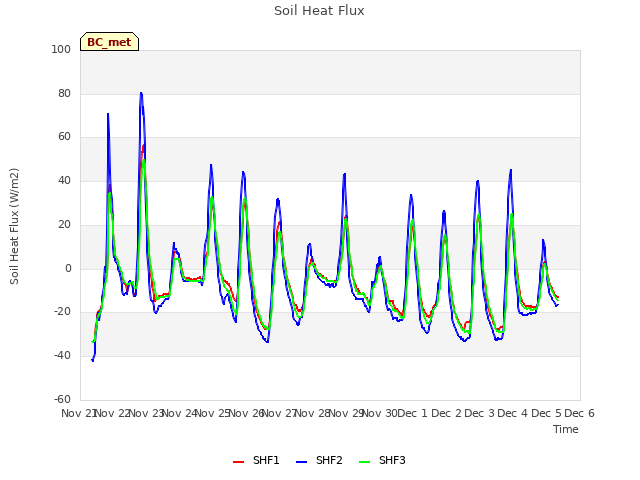Click the Dec 1 x-axis tick label

click(412, 413)
